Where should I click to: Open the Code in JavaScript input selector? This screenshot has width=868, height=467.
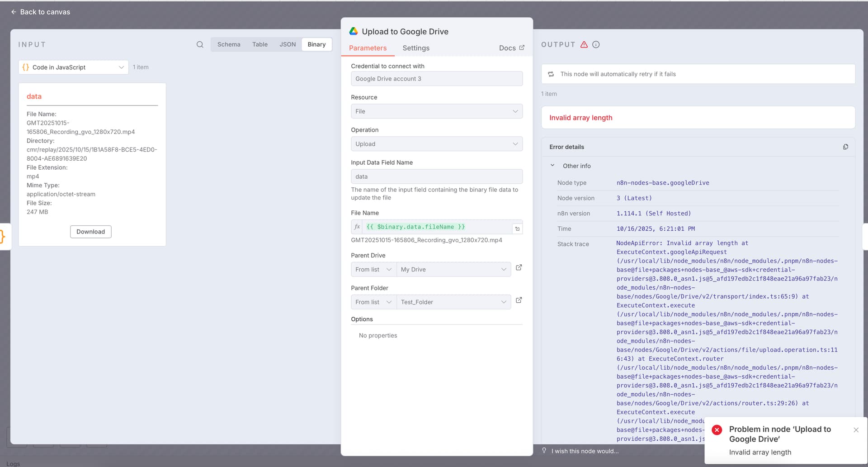point(73,67)
